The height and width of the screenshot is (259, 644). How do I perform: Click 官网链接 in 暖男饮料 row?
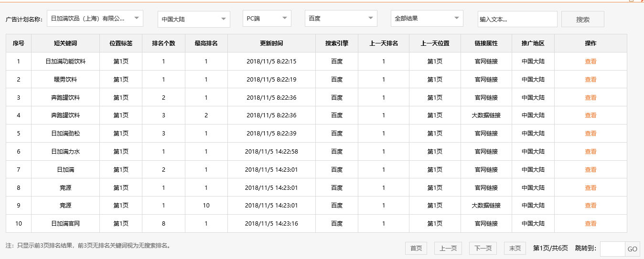tap(486, 80)
